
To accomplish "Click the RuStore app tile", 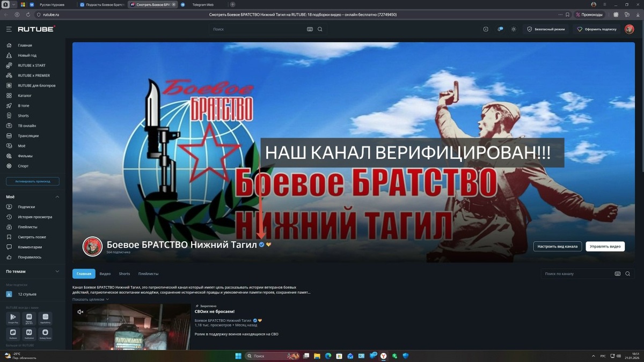I will pyautogui.click(x=13, y=334).
